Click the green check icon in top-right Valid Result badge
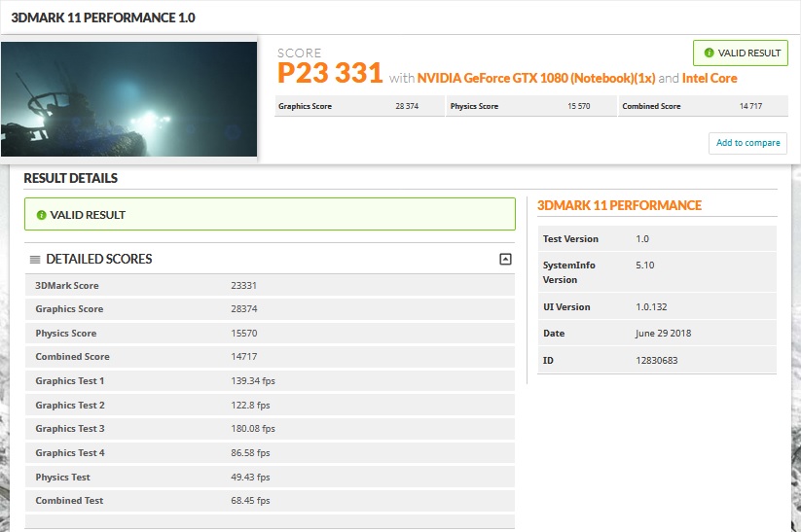This screenshot has width=801, height=532. pyautogui.click(x=709, y=53)
